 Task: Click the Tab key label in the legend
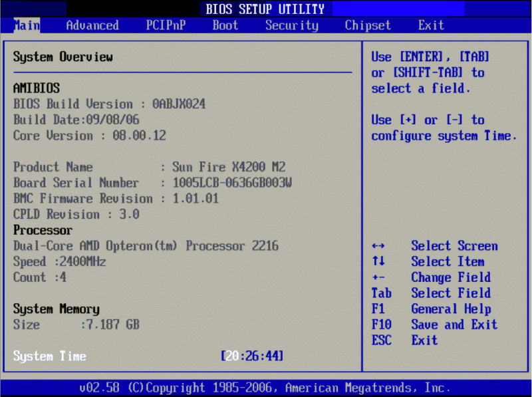click(381, 293)
